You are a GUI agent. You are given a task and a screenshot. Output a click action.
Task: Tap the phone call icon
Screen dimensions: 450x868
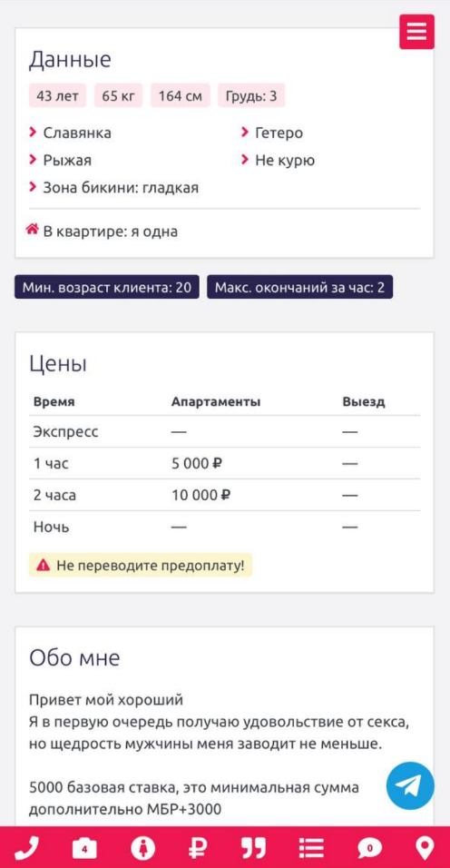click(x=26, y=847)
